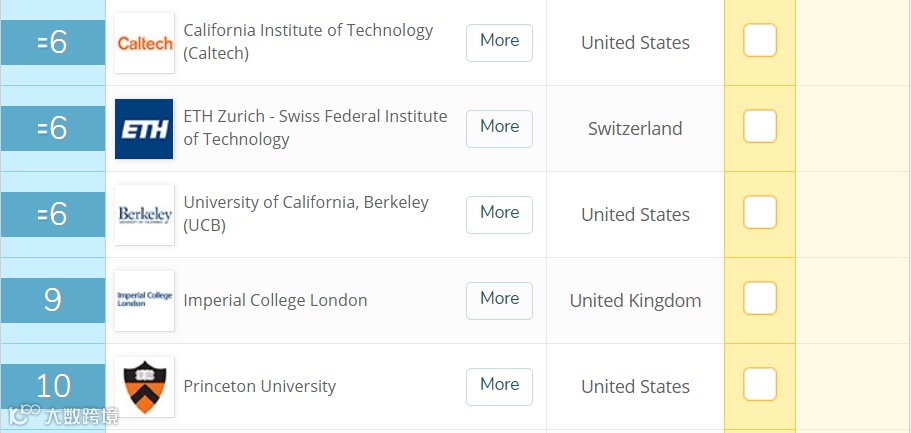This screenshot has height=433, width=911.
Task: Tick the ETH Zurich row checkbox
Action: pos(760,127)
